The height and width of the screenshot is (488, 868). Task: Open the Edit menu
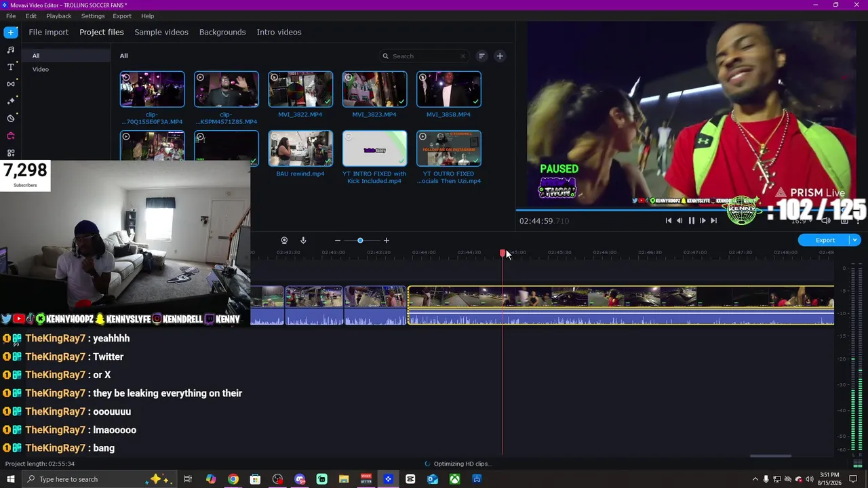click(x=31, y=16)
